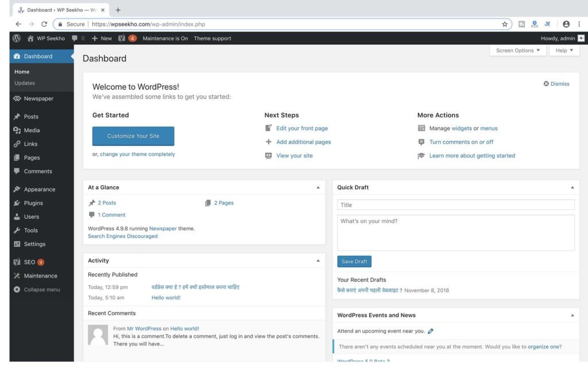
Task: Click the browser forward arrow
Action: click(31, 24)
